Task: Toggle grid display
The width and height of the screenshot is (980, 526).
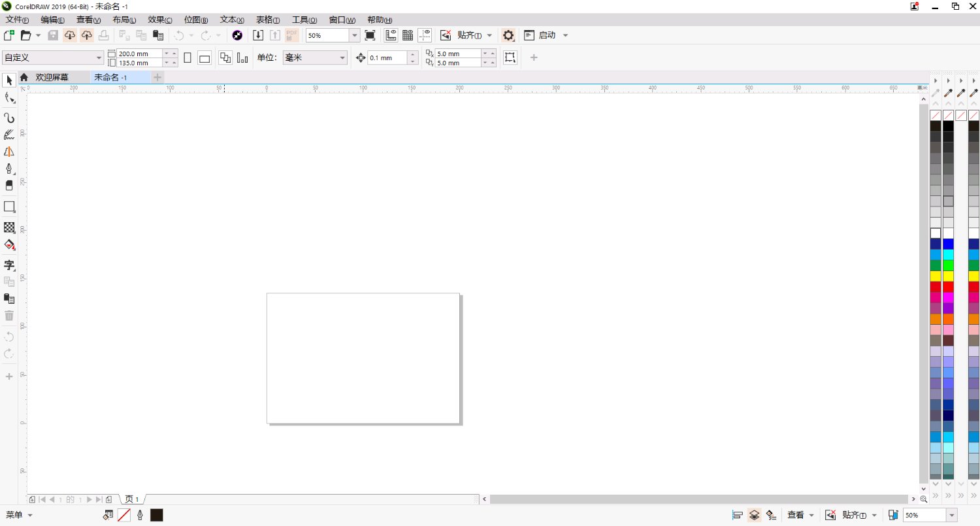Action: click(x=408, y=35)
